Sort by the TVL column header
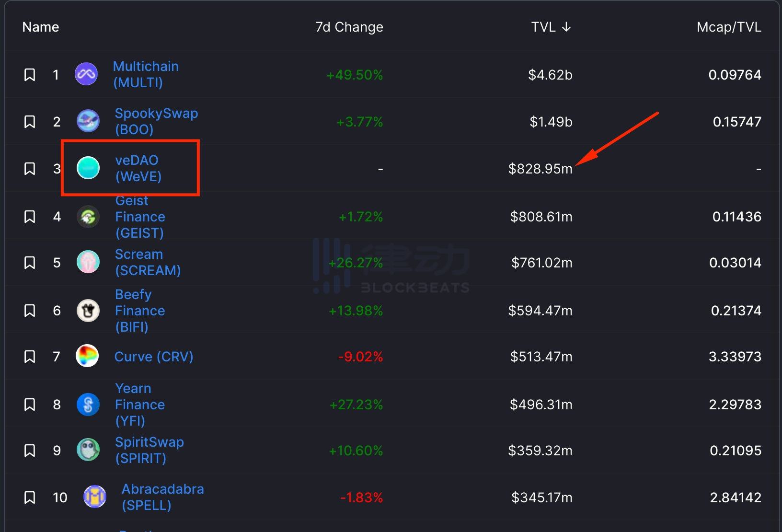The image size is (782, 532). (551, 27)
